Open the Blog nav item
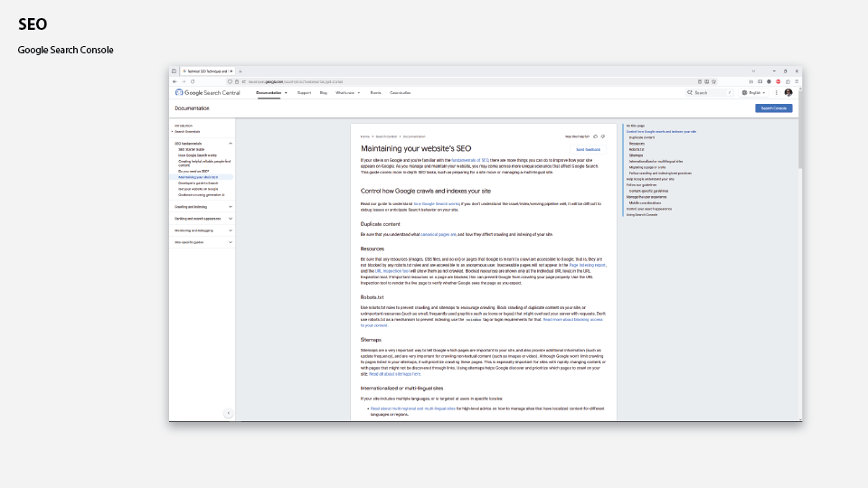 click(324, 92)
